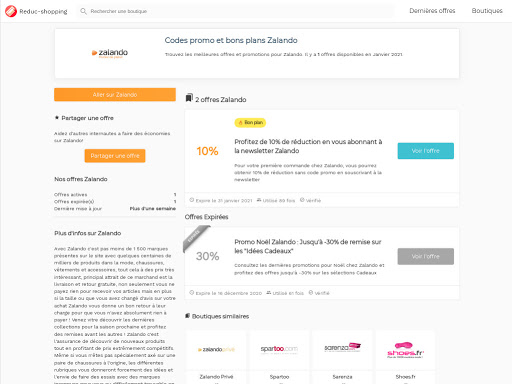This screenshot has width=512, height=384.
Task: Select the Shoes.fr shop thumbnail
Action: pyautogui.click(x=405, y=350)
